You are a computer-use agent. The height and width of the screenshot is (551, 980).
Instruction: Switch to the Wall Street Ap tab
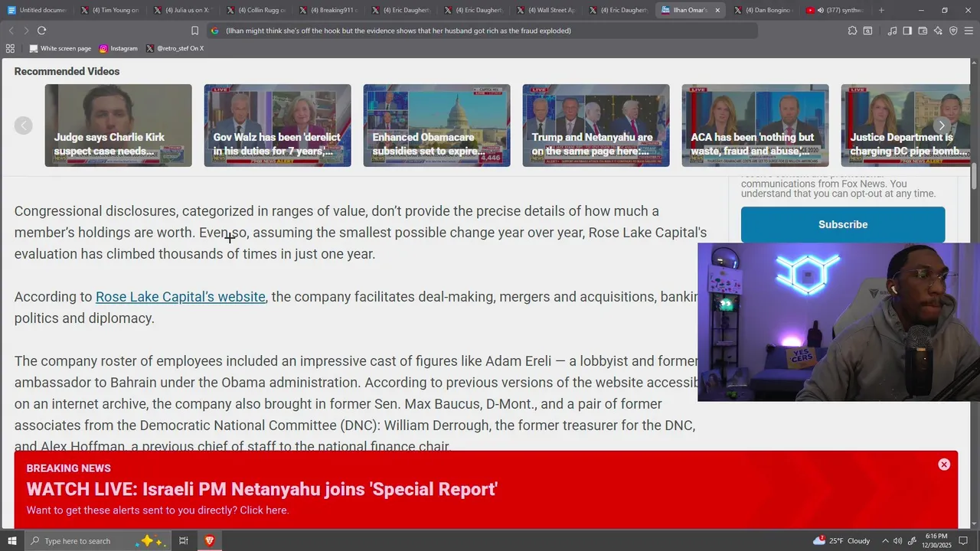pos(545,10)
